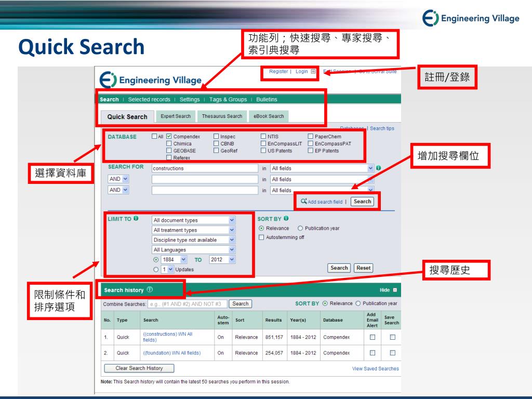Open Selected records menu item
This screenshot has width=532, height=399.
[149, 99]
